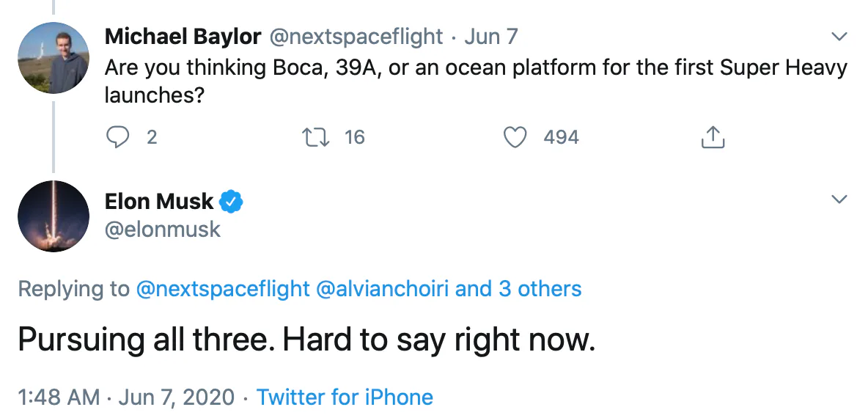Open the Twitter for iPhone source link

click(x=345, y=397)
